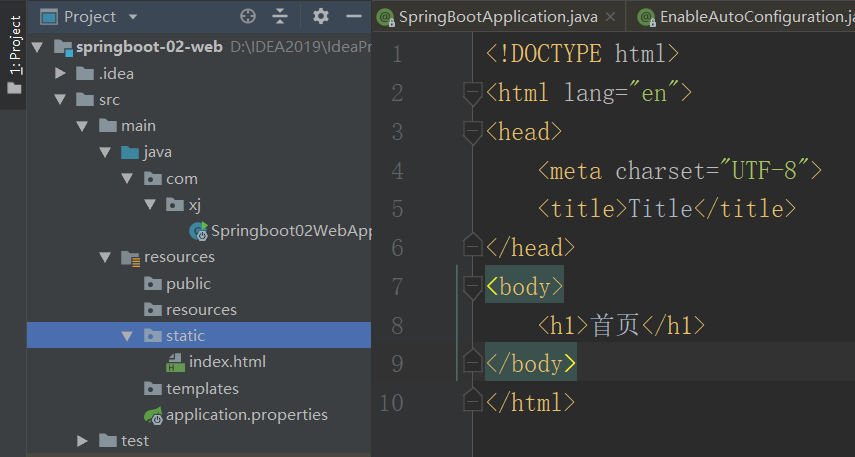Select the templates folder
Viewport: 855px width, 457px height.
(202, 388)
